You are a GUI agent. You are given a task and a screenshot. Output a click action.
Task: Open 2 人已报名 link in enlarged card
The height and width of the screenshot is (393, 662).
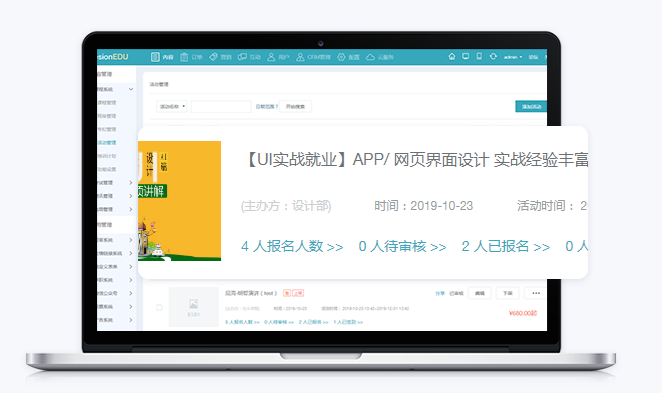[x=505, y=246]
